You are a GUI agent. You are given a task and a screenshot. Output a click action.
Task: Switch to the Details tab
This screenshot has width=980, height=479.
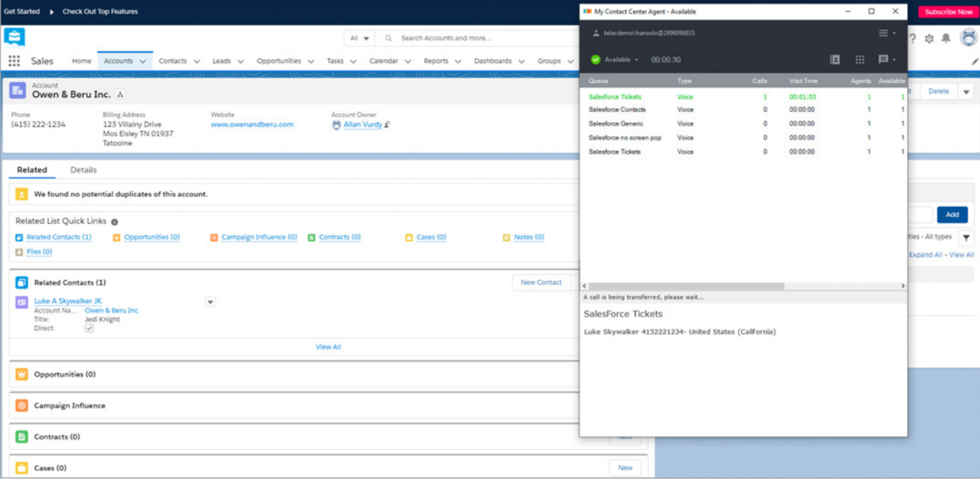pyautogui.click(x=83, y=170)
